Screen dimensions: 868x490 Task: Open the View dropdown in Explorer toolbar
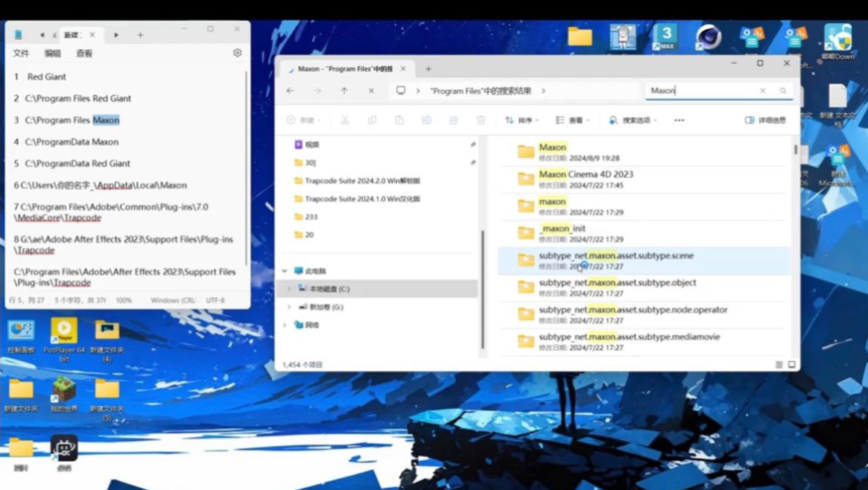click(x=573, y=120)
